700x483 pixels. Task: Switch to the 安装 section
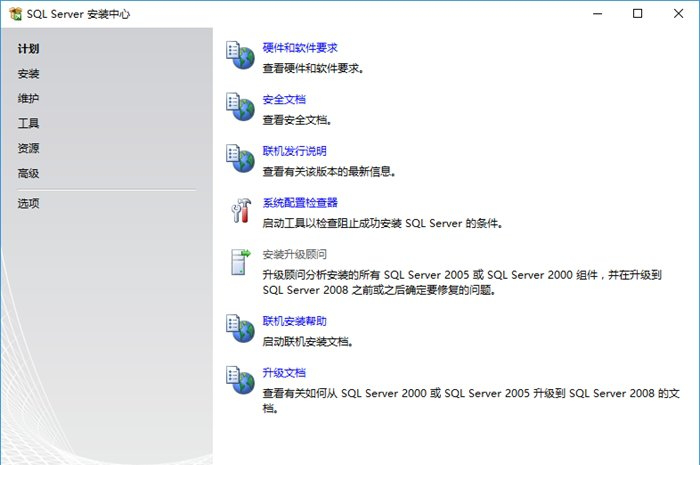pyautogui.click(x=28, y=74)
